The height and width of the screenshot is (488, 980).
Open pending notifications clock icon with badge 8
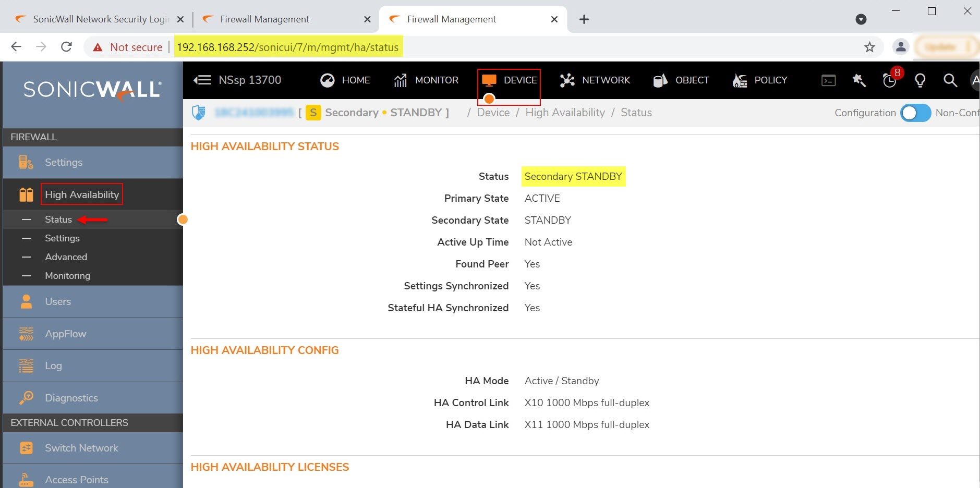[890, 80]
